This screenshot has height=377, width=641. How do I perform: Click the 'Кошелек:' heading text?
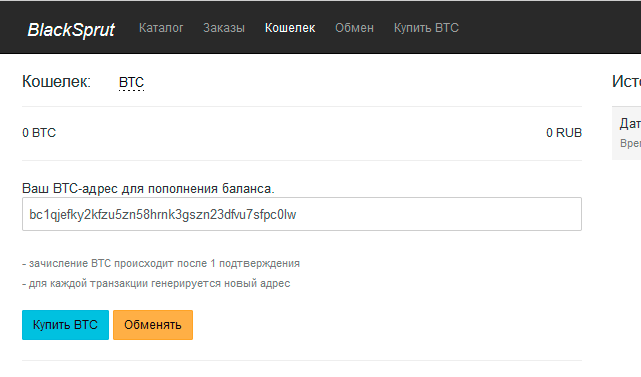click(56, 81)
